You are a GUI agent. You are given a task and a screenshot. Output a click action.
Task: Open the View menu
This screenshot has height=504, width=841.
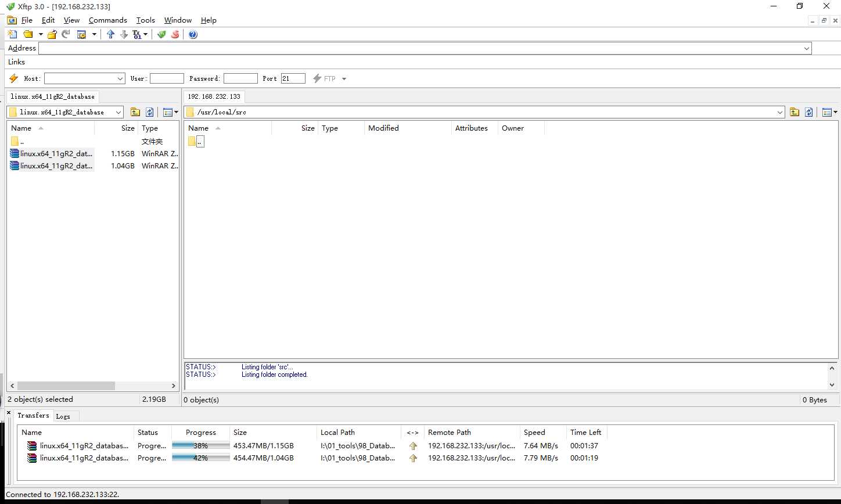point(71,20)
